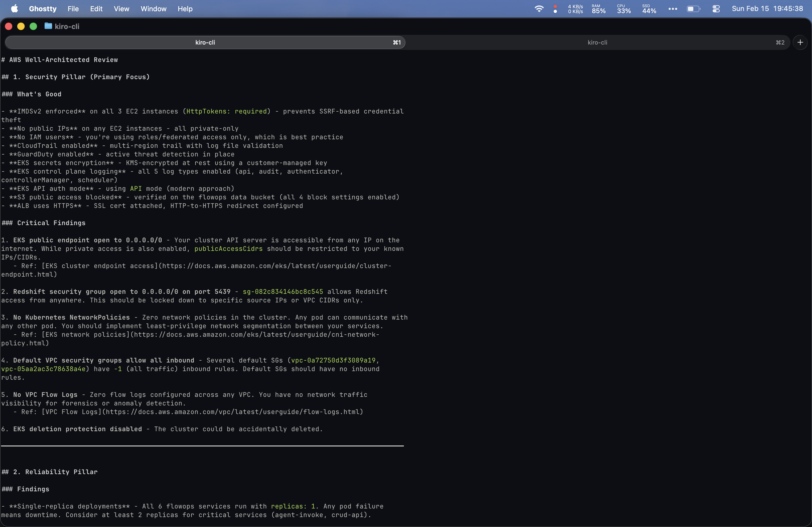Open the File menu
812x527 pixels.
(x=73, y=9)
